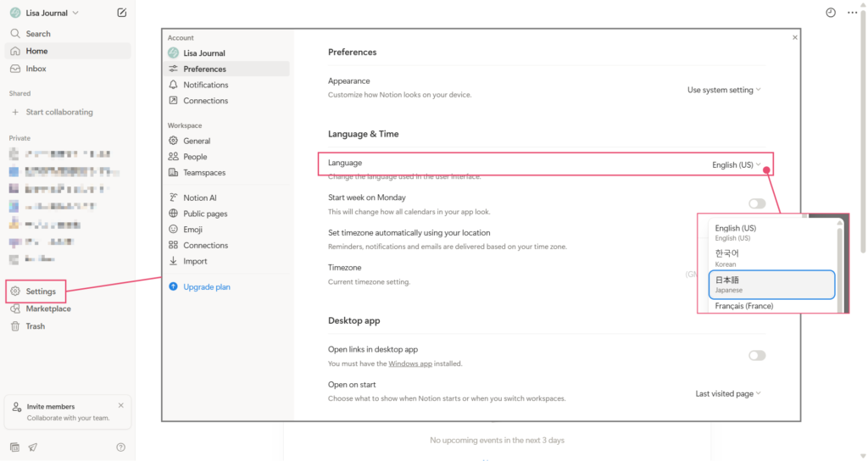This screenshot has width=868, height=461.
Task: Expand the Lisa Journal workspace switcher
Action: [x=44, y=13]
